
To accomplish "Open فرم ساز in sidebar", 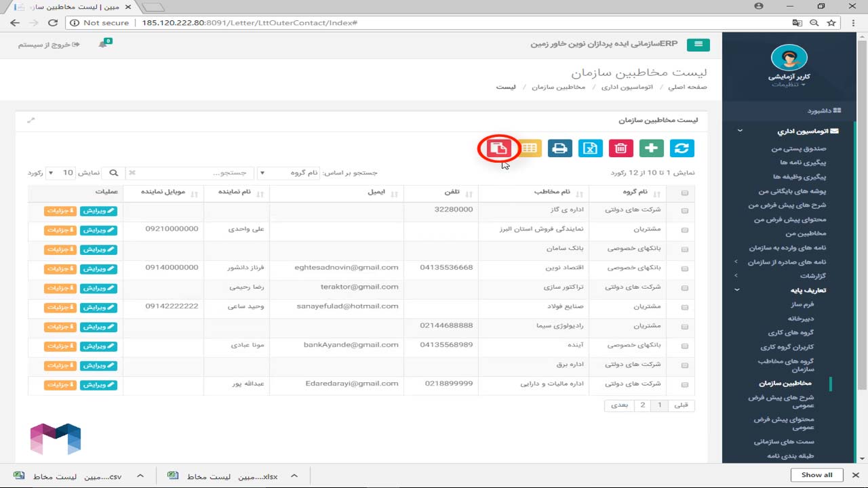I will 802,304.
